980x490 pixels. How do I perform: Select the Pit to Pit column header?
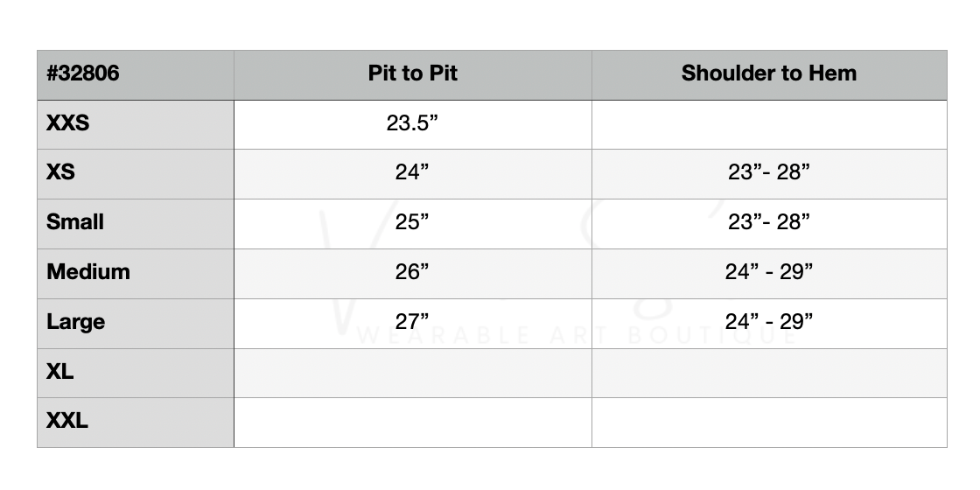[x=412, y=73]
